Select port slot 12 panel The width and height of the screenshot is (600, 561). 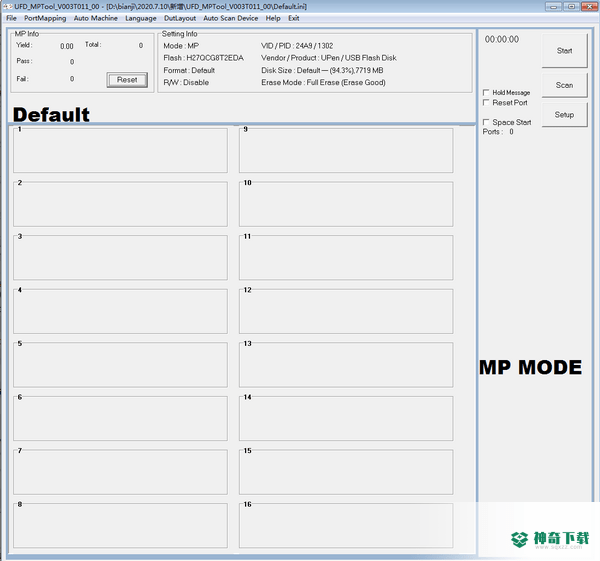[x=346, y=311]
